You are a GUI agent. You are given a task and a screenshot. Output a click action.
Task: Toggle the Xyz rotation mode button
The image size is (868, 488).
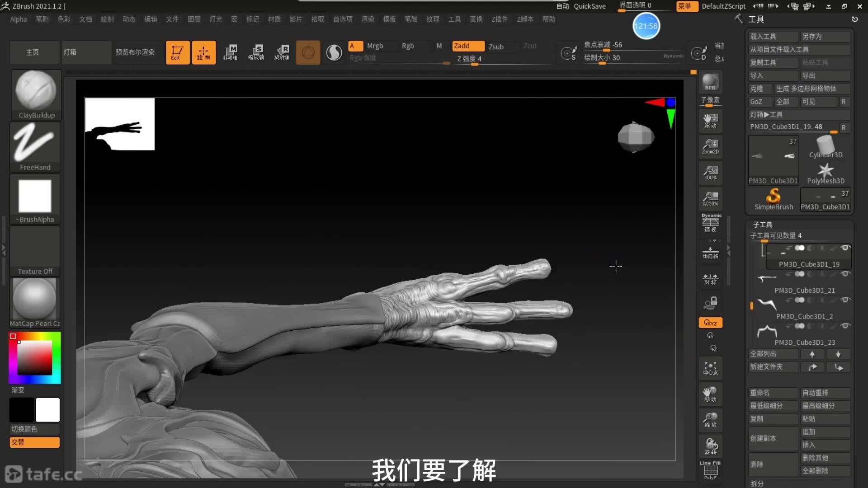point(710,323)
